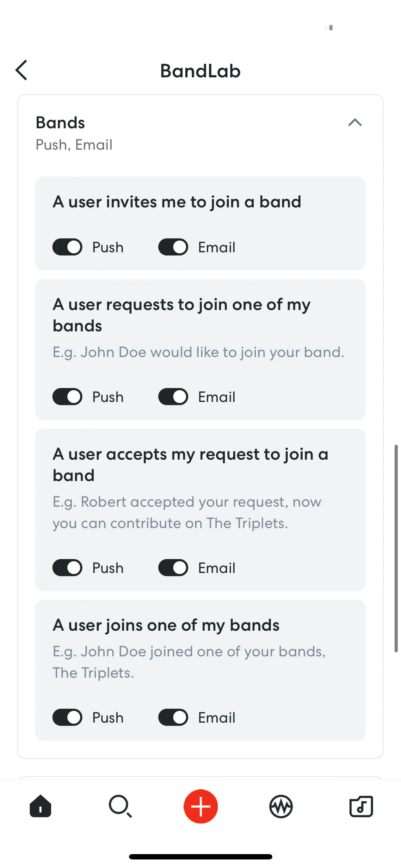This screenshot has width=401, height=868.
Task: Turn off Push for accepted join requests
Action: click(67, 568)
